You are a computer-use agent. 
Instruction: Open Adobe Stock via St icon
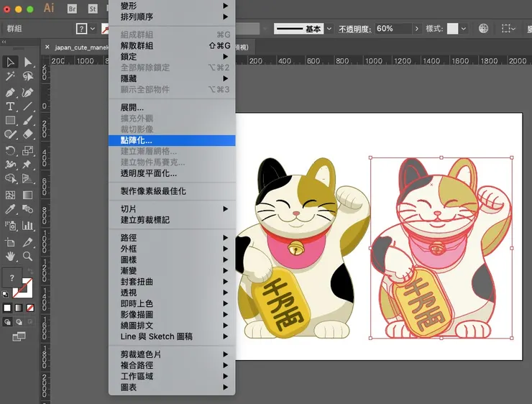pos(93,9)
